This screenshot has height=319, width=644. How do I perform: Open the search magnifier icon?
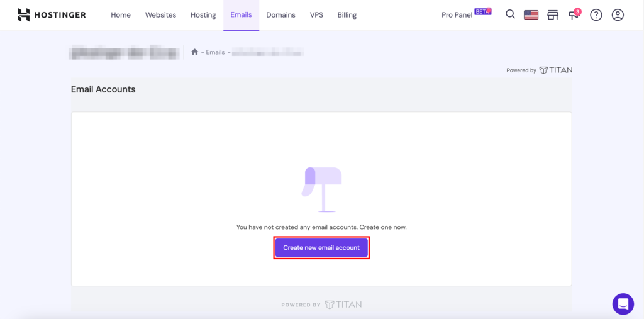tap(510, 14)
